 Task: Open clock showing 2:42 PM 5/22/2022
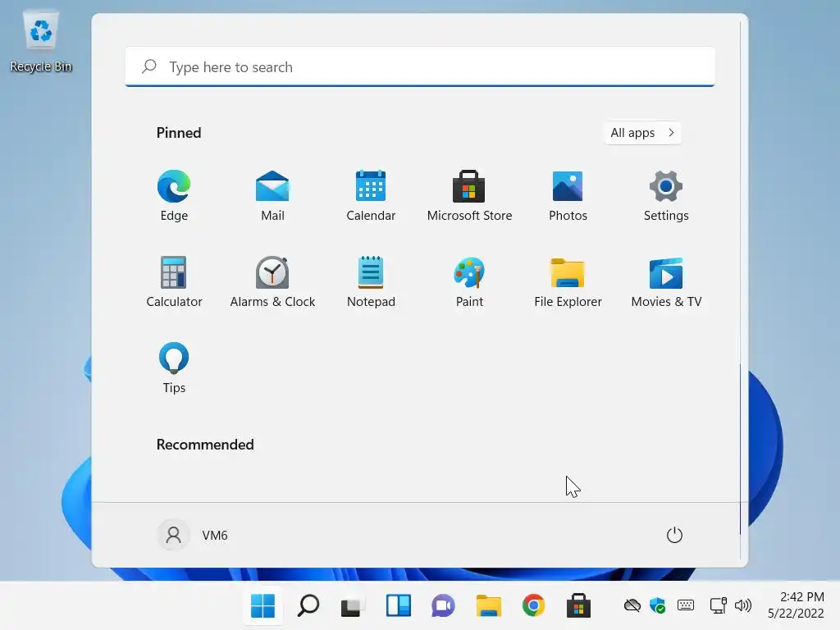click(x=796, y=605)
